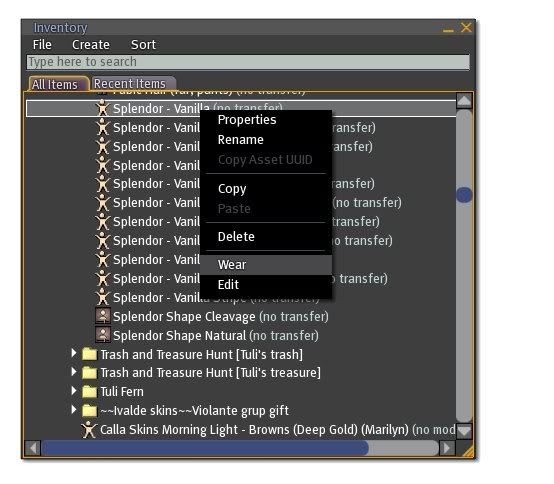Click the vertical scrollbar up arrow

[464, 101]
